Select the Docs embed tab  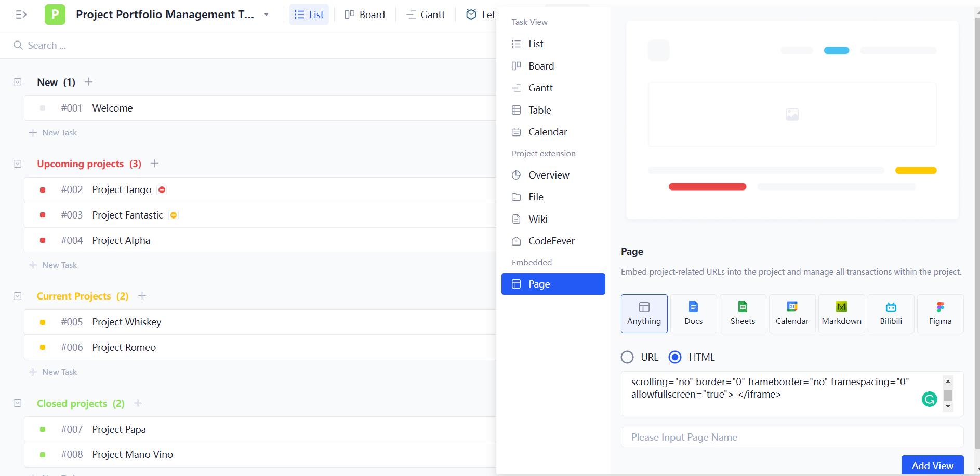(693, 314)
